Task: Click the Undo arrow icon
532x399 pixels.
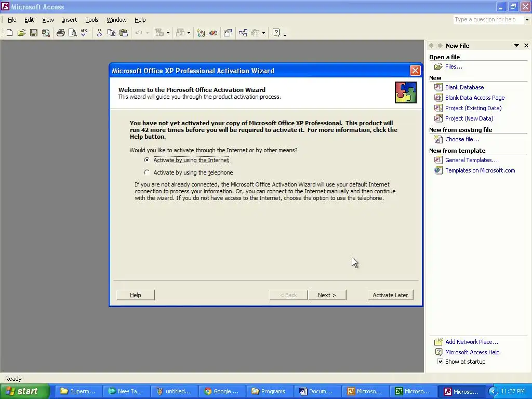Action: [x=138, y=33]
